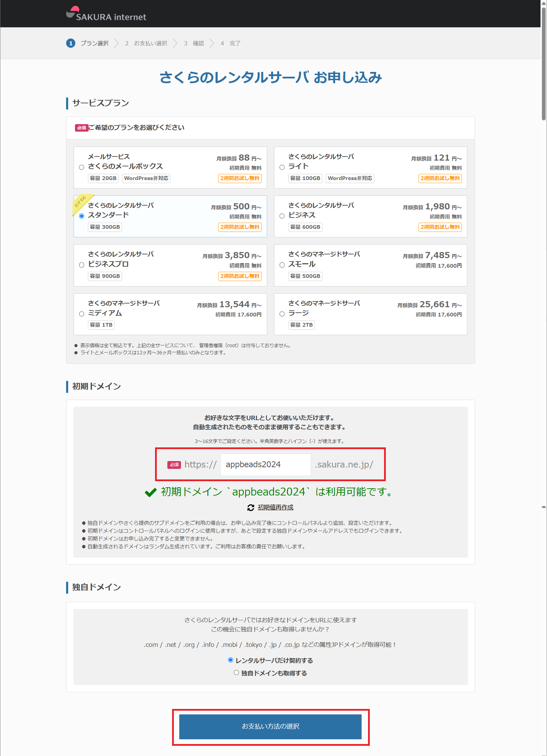Select the マネージドサーバ ラージ radio button

(282, 314)
